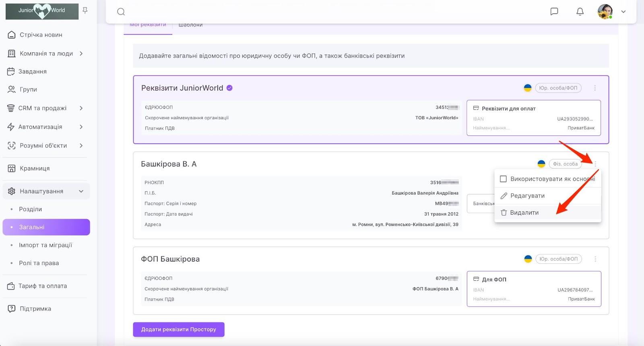Pin the sidebar with pin icon
The width and height of the screenshot is (644, 346).
click(x=85, y=10)
